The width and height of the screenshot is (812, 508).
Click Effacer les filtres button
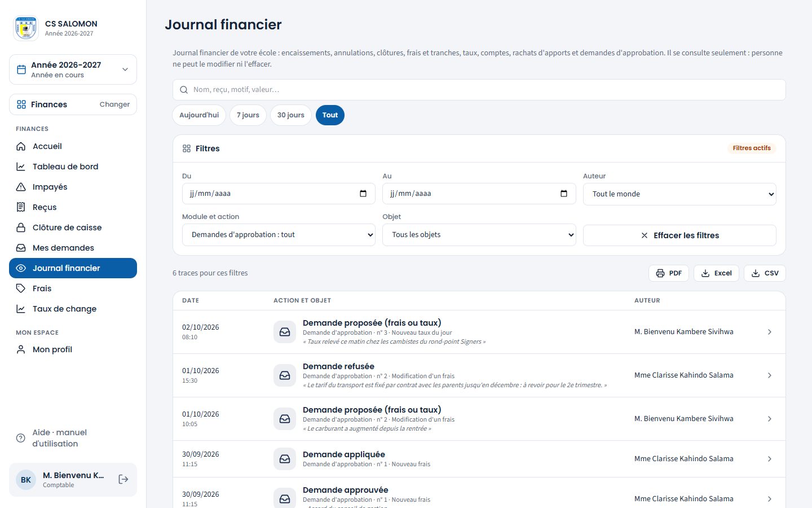coord(679,235)
